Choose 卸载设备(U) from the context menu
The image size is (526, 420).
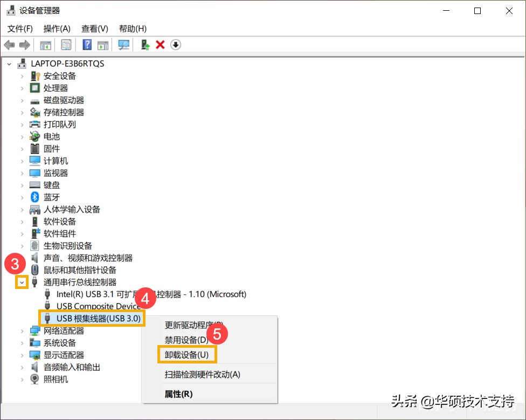[187, 355]
